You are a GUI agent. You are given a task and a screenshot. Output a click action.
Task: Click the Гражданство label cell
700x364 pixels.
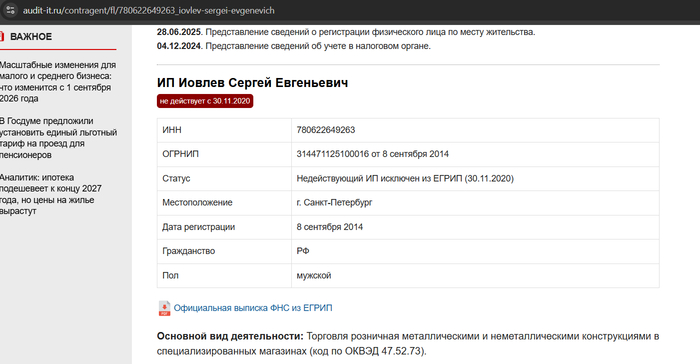pyautogui.click(x=224, y=251)
